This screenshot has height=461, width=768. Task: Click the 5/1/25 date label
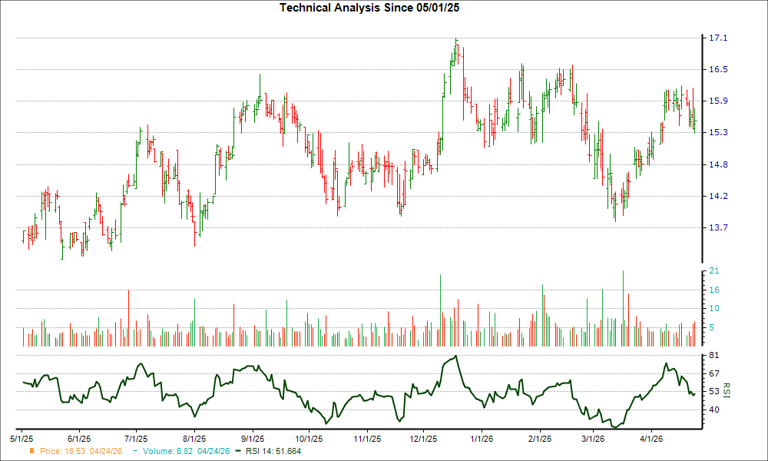tap(22, 438)
